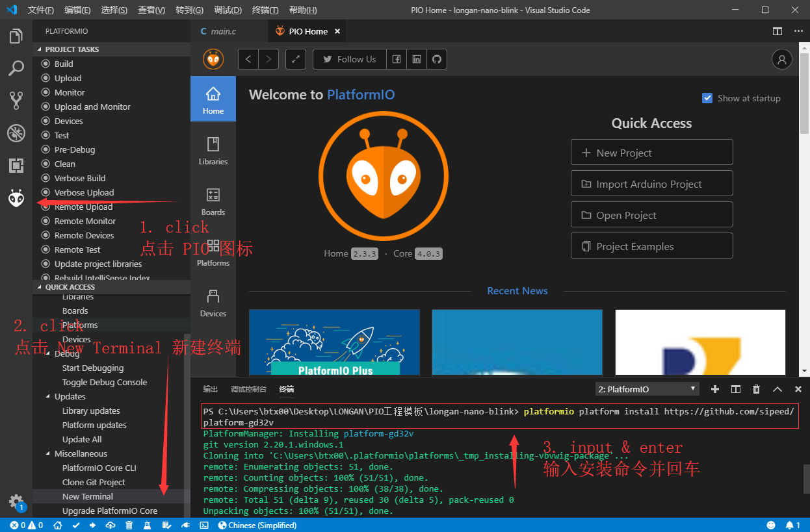Click the PlatformIO alien icon in activity bar
This screenshot has width=810, height=532.
[x=16, y=198]
